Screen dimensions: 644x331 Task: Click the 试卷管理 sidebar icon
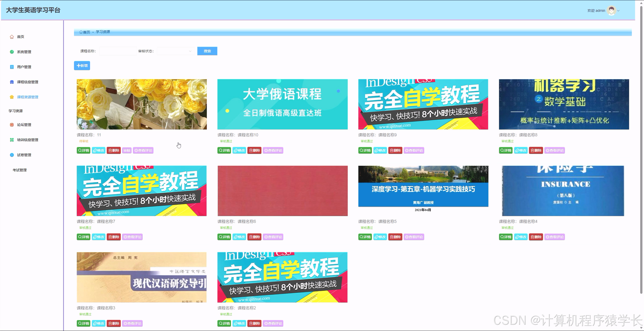(12, 155)
